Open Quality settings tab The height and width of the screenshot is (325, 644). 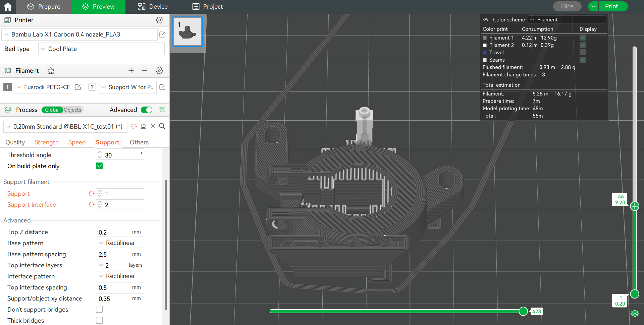click(15, 142)
